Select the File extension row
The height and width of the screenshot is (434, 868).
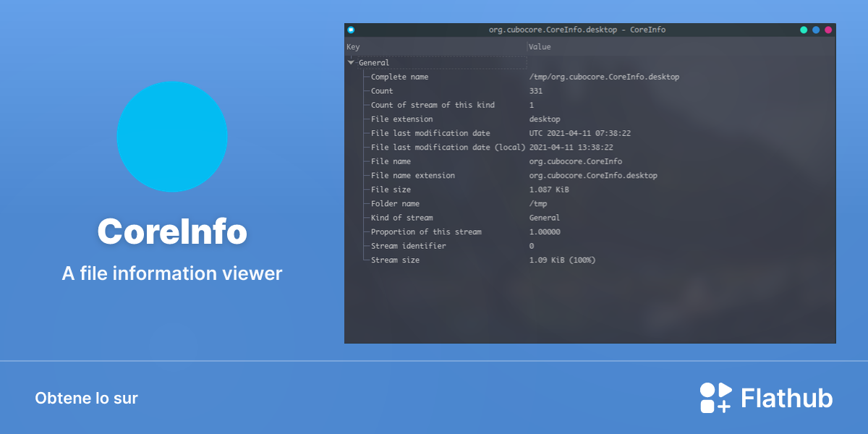[590, 119]
